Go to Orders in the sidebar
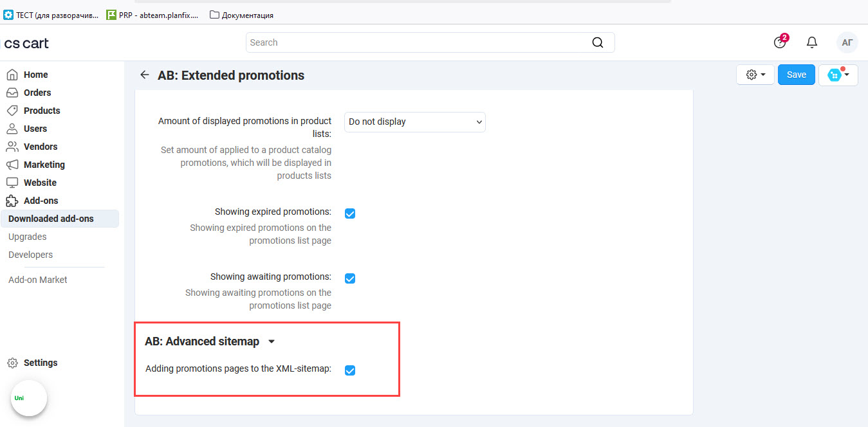Viewport: 868px width, 427px height. 37,93
